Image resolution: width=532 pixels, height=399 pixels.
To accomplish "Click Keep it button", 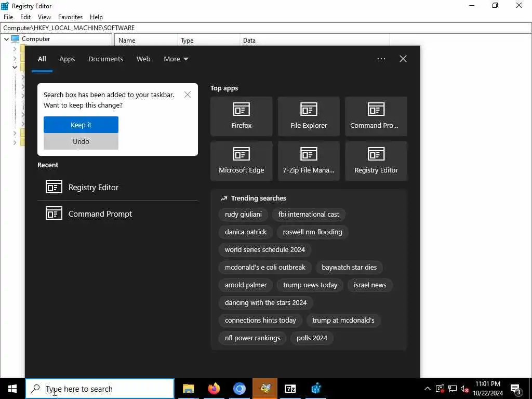I will tap(81, 125).
